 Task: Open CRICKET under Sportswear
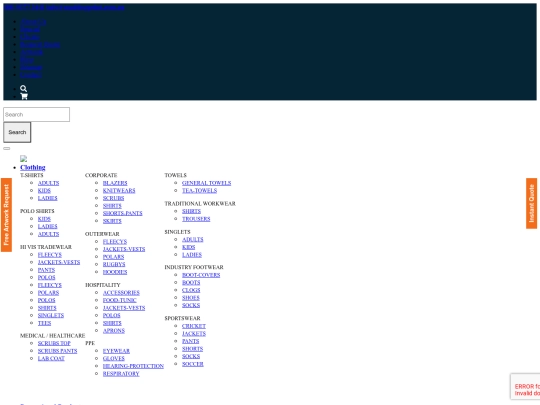coord(194,326)
